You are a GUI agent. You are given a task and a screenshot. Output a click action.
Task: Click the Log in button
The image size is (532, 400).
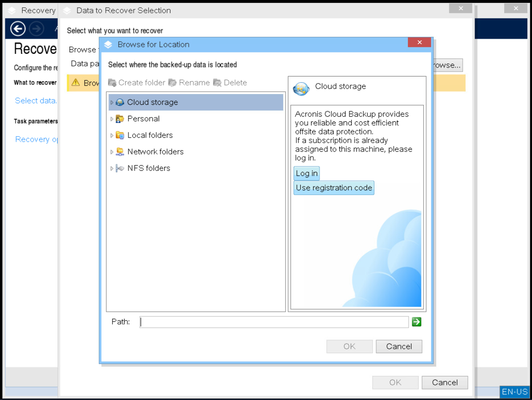pyautogui.click(x=306, y=173)
